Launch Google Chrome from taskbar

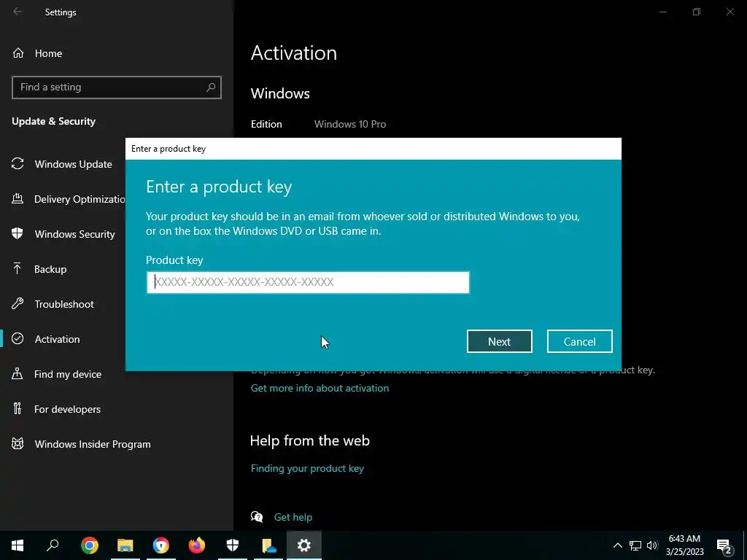90,545
